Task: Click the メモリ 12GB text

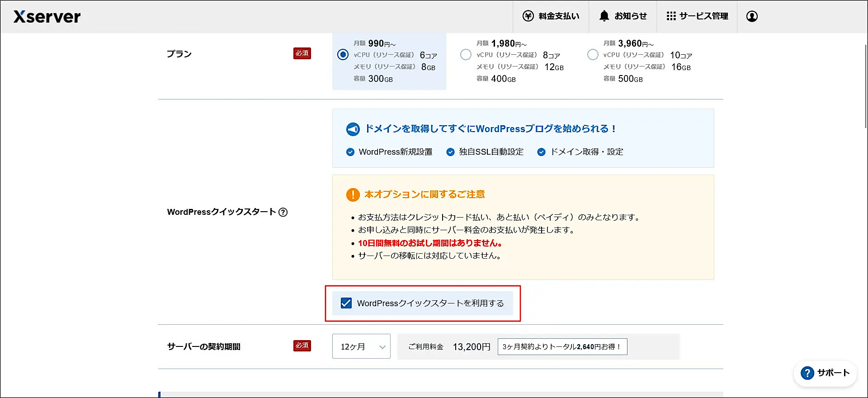Action: tap(520, 67)
